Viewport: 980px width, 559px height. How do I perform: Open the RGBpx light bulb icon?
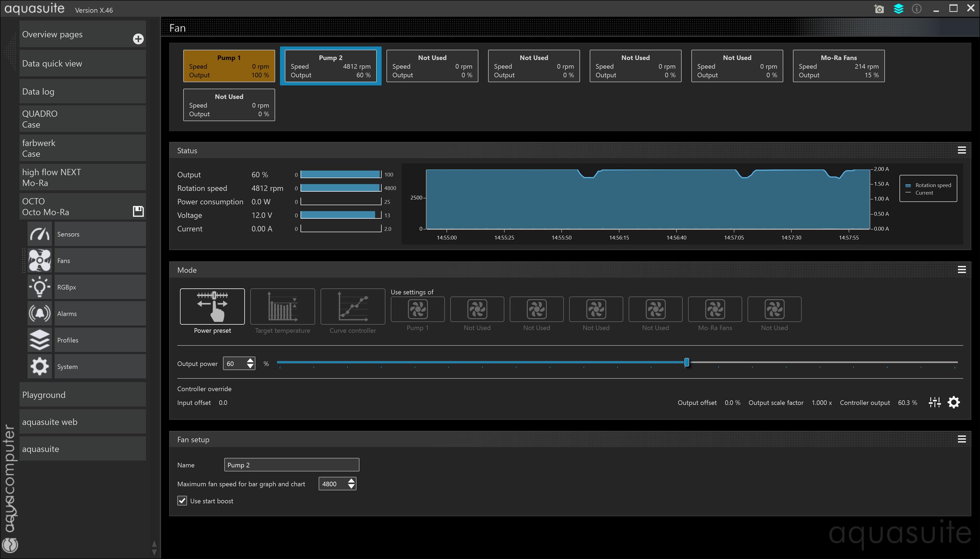click(40, 287)
